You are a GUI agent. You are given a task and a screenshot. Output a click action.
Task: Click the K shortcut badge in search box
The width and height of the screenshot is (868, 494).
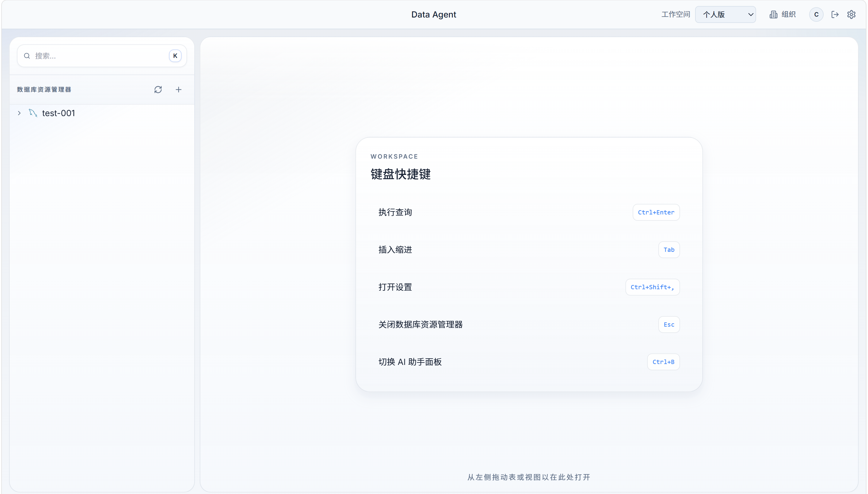pyautogui.click(x=175, y=55)
